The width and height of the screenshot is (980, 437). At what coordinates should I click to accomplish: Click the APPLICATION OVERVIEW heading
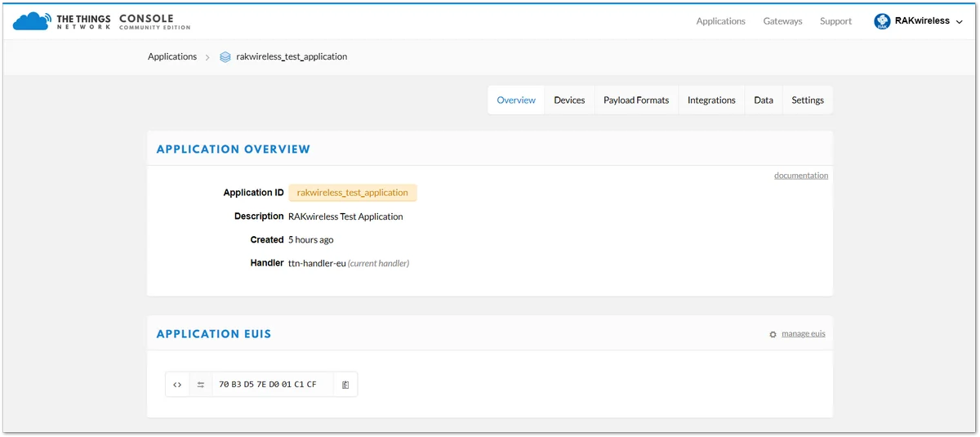[x=234, y=149]
